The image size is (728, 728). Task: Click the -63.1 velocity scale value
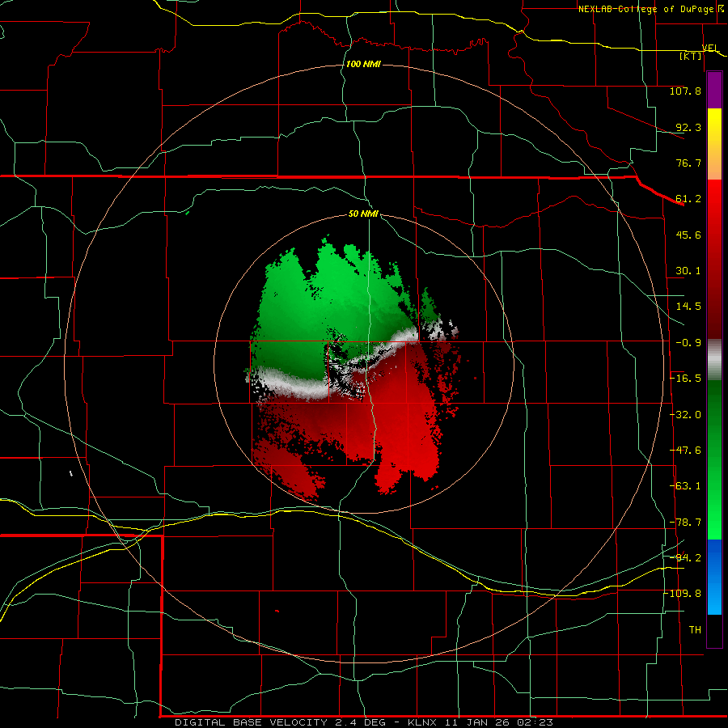[x=685, y=486]
